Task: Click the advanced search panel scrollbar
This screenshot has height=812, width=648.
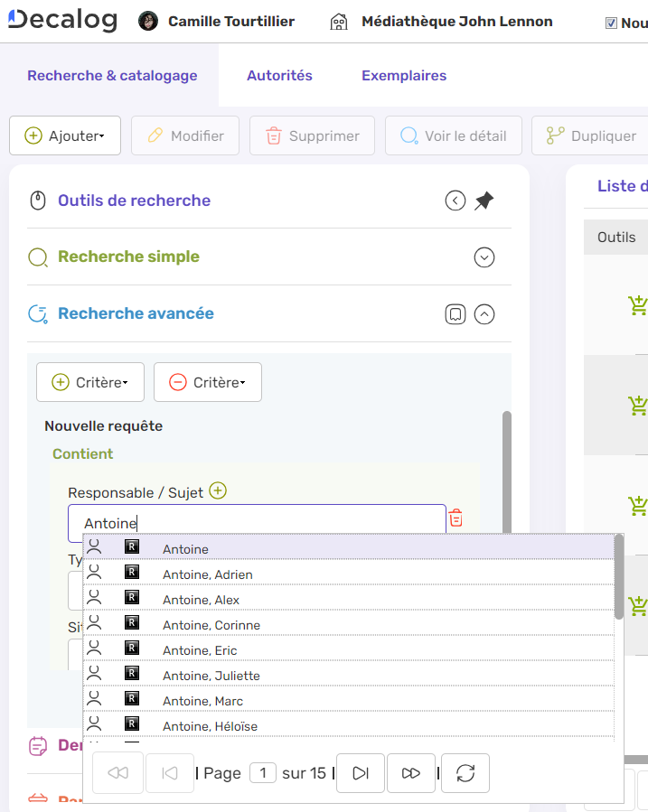Action: [x=507, y=472]
